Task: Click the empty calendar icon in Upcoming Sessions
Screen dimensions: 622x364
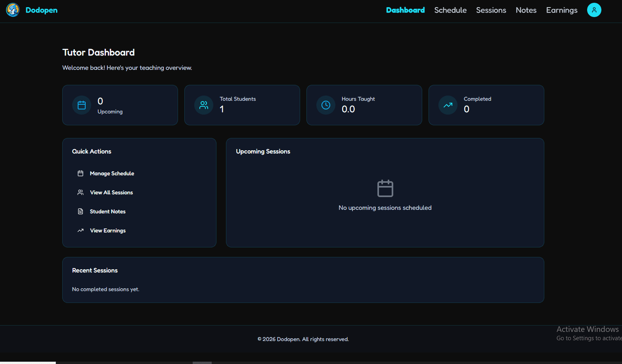Action: point(385,188)
